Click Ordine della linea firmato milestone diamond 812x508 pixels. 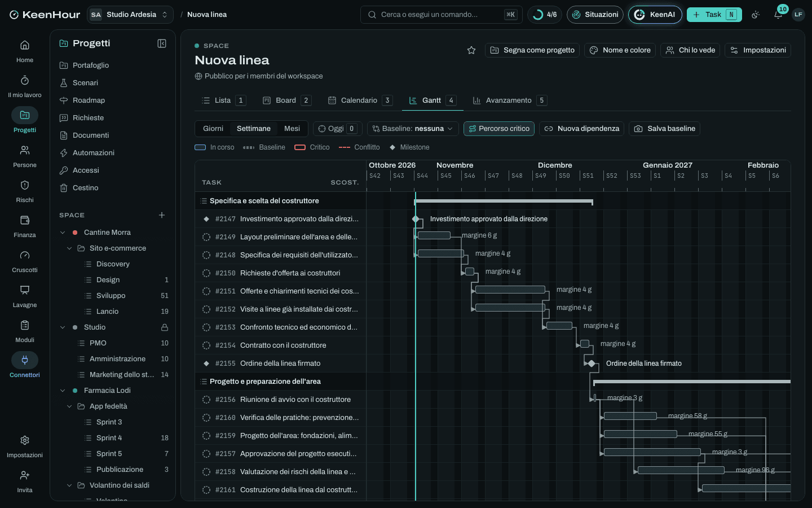tap(592, 364)
